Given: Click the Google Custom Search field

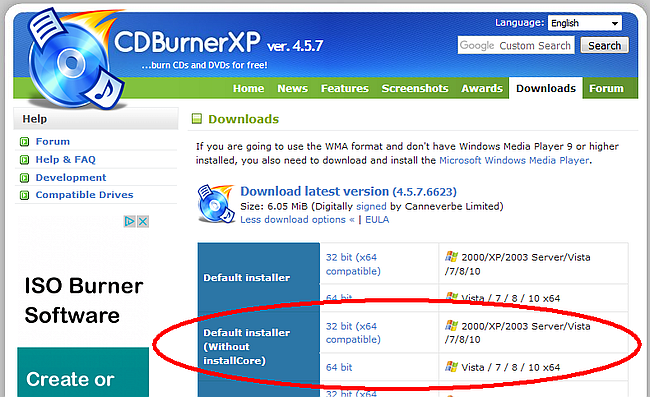Looking at the screenshot, I should point(516,45).
